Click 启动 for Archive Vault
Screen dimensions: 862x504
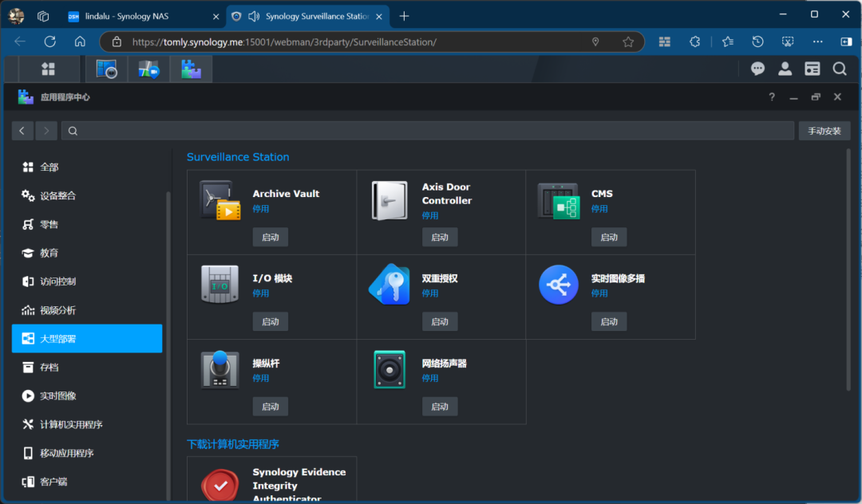click(x=271, y=237)
